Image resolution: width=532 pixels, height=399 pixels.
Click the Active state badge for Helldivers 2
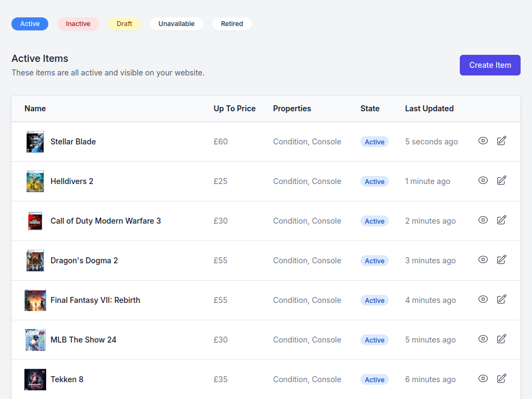pos(375,182)
